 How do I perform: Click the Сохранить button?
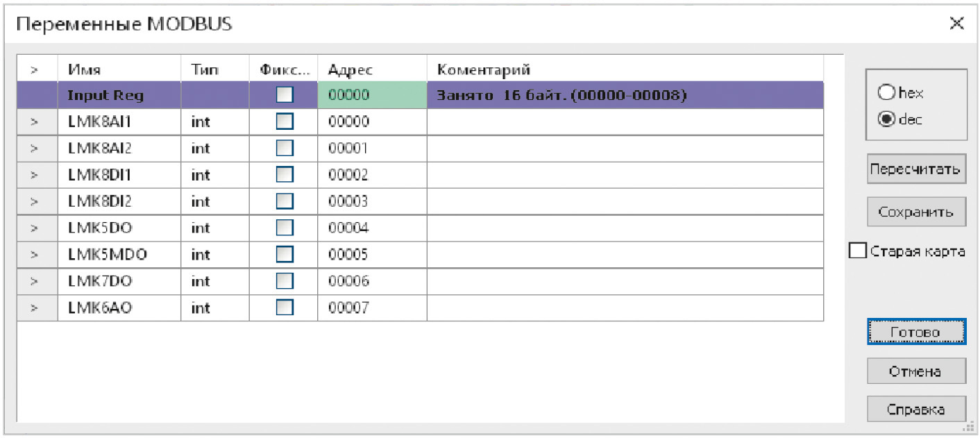[x=915, y=212]
